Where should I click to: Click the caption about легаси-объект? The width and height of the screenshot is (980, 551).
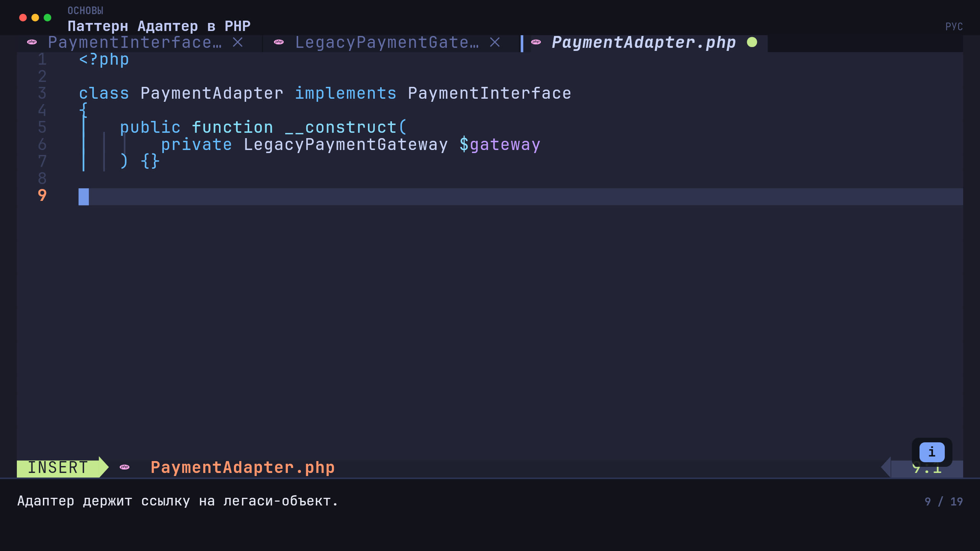(x=178, y=501)
